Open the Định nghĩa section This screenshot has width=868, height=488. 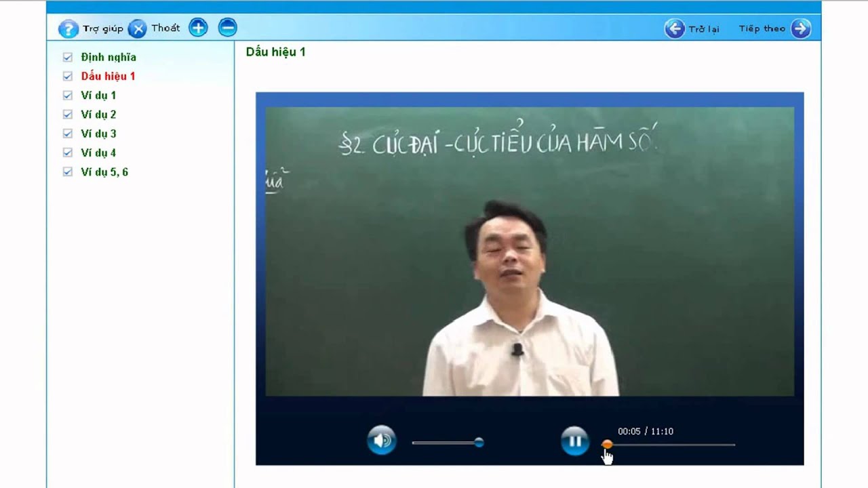click(x=108, y=58)
